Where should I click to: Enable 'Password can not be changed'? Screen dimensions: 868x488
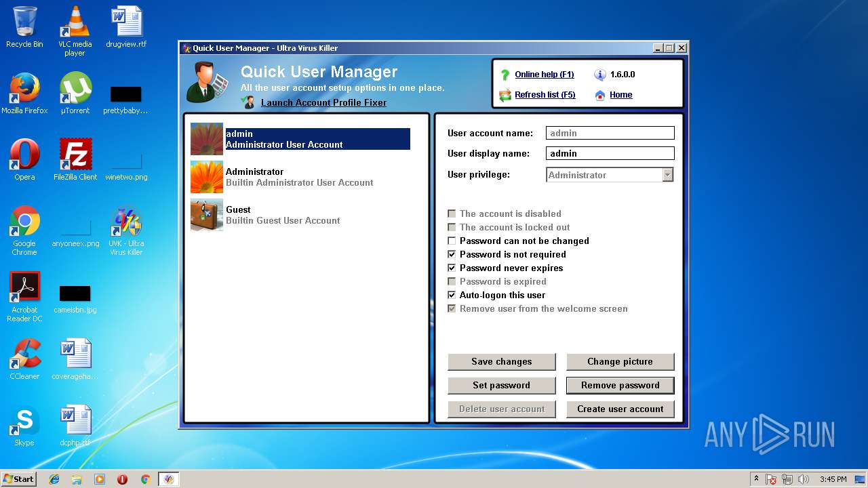coord(452,241)
